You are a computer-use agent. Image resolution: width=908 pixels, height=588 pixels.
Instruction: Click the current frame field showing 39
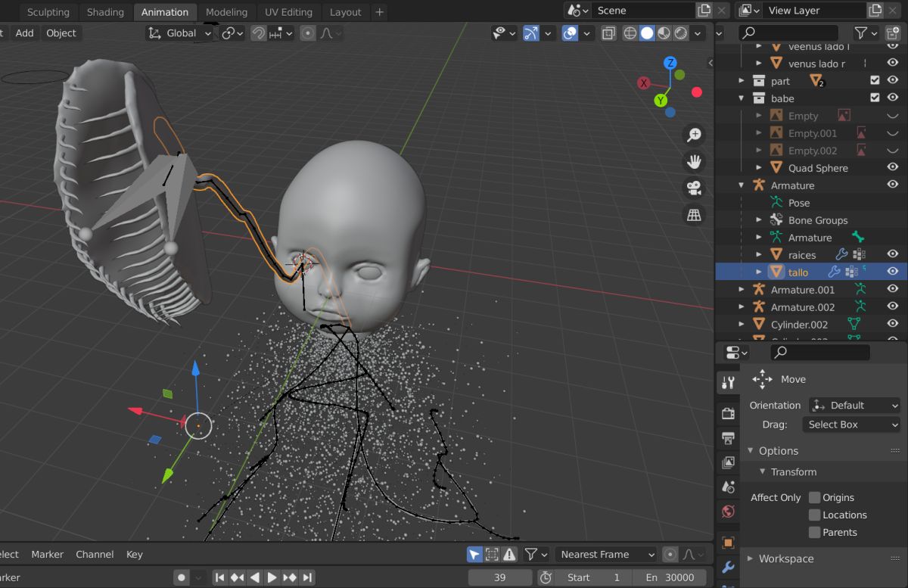pyautogui.click(x=499, y=577)
